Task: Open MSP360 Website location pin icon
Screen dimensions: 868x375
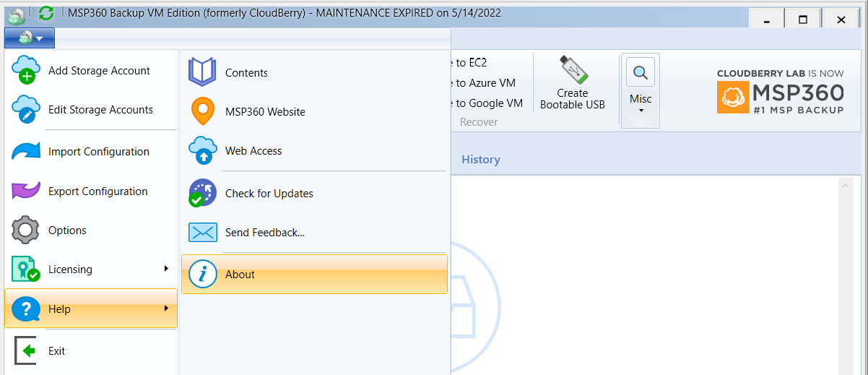Action: 202,111
